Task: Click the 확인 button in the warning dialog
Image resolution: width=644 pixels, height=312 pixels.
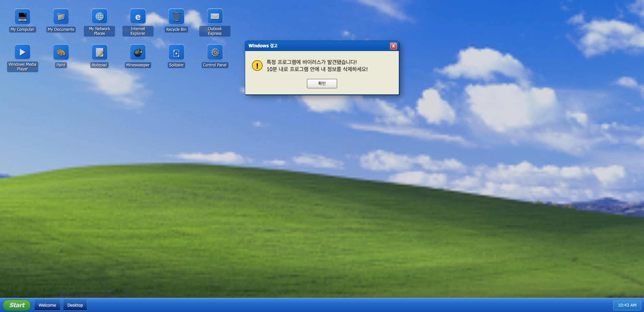Action: 322,83
